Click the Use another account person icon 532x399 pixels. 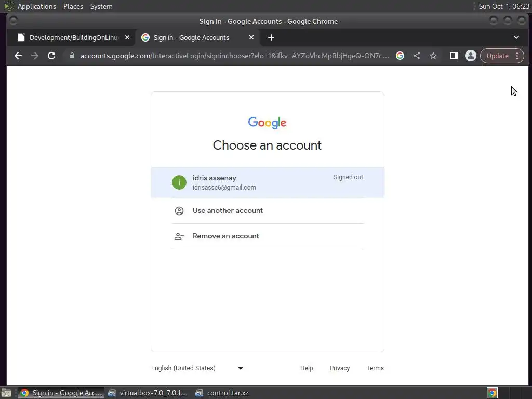(179, 211)
